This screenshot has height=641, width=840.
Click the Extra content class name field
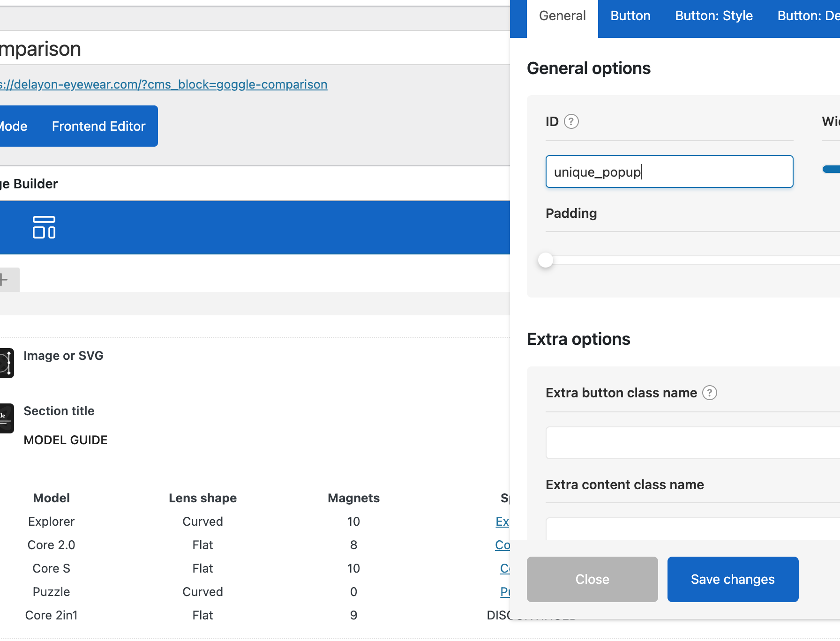tap(692, 529)
